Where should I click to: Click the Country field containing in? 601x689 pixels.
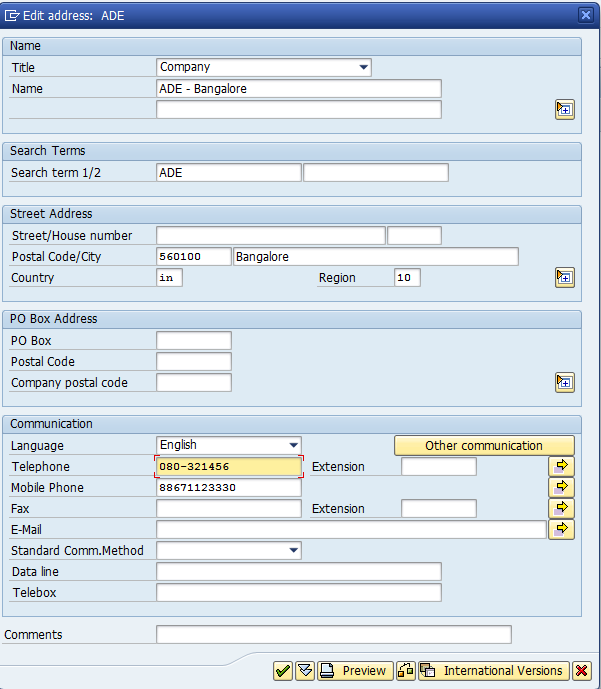click(169, 278)
